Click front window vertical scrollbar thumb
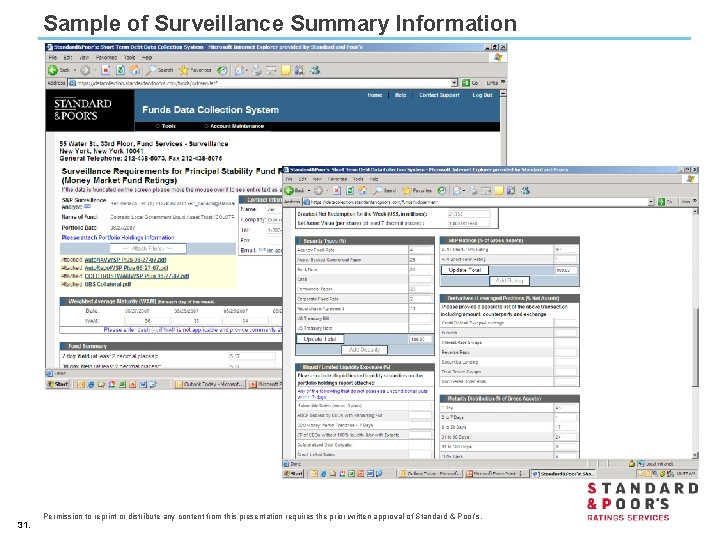This screenshot has width=720, height=540. [695, 347]
